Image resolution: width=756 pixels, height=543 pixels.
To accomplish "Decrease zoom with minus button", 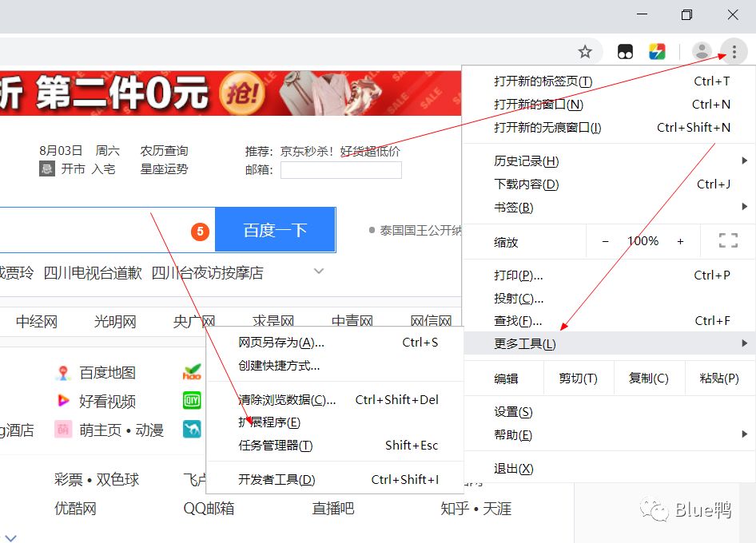I will tap(605, 241).
